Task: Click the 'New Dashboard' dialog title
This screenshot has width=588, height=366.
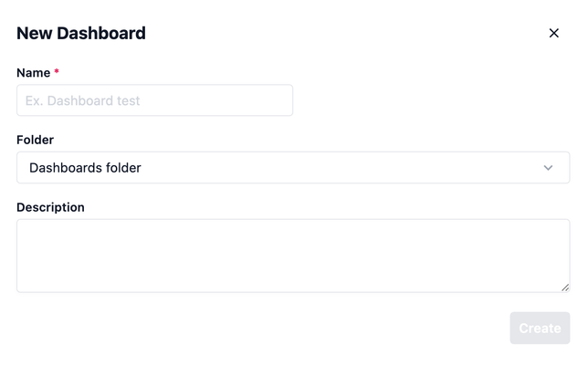Action: 81,34
